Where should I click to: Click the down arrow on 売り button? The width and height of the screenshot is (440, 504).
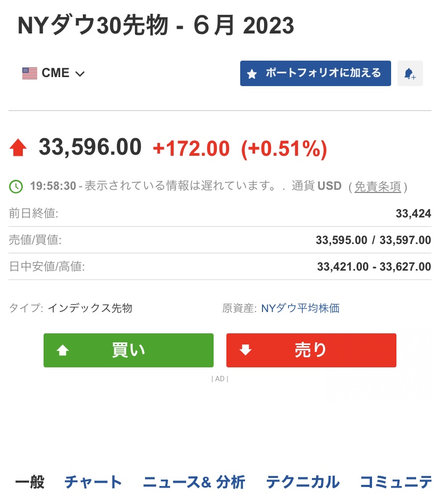pyautogui.click(x=245, y=350)
